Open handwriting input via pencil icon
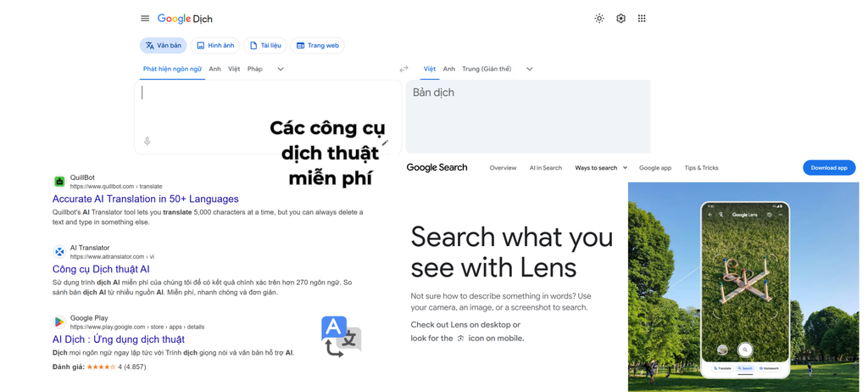This screenshot has height=392, width=868. coord(386,143)
